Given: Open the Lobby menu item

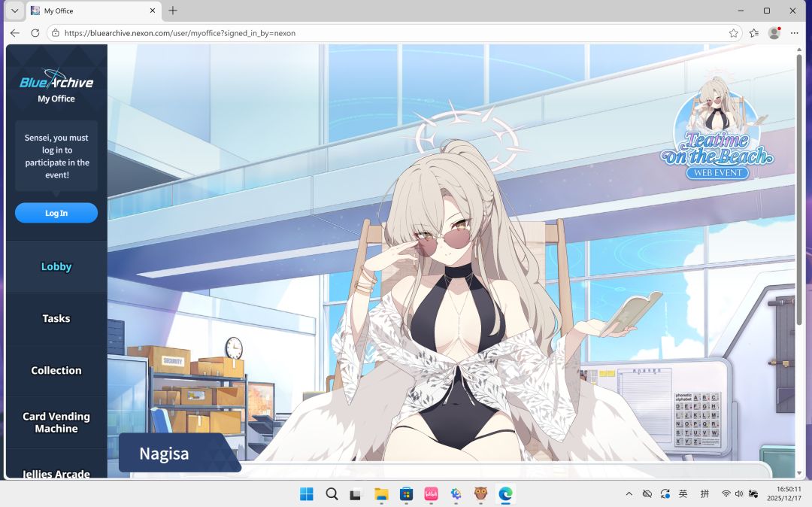Looking at the screenshot, I should click(x=56, y=267).
